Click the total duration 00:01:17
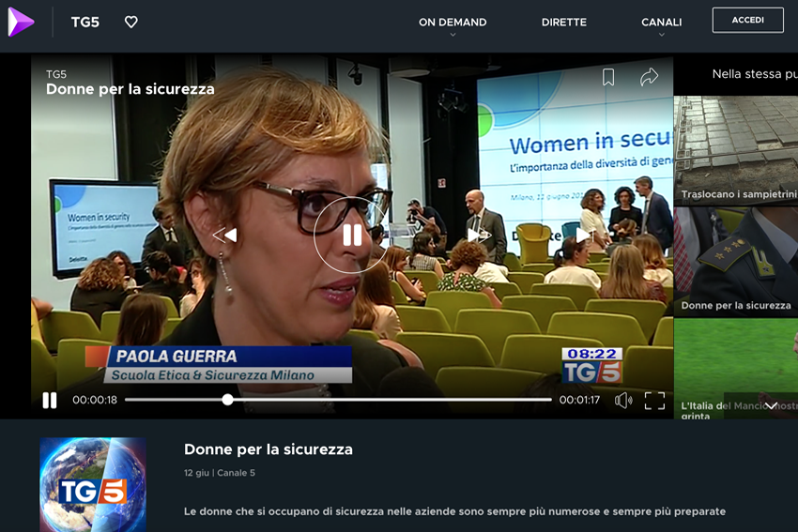This screenshot has width=798, height=532. pos(579,401)
